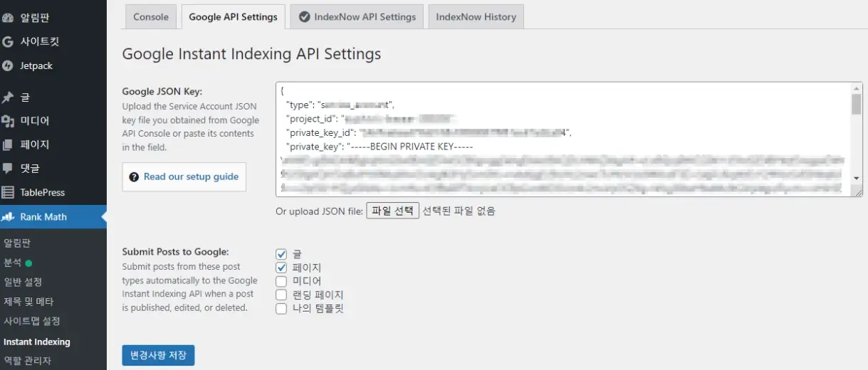Click the 선택된 파일 없음 text
The image size is (868, 370).
pos(459,211)
